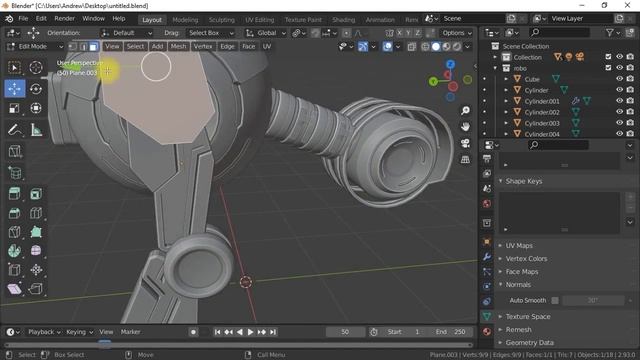Open Modifier properties wrench tab

click(487, 257)
